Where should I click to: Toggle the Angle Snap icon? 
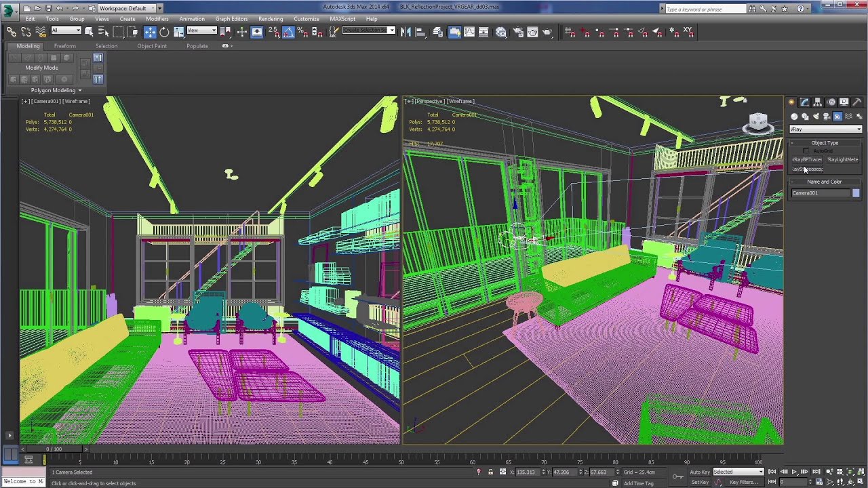pos(288,32)
